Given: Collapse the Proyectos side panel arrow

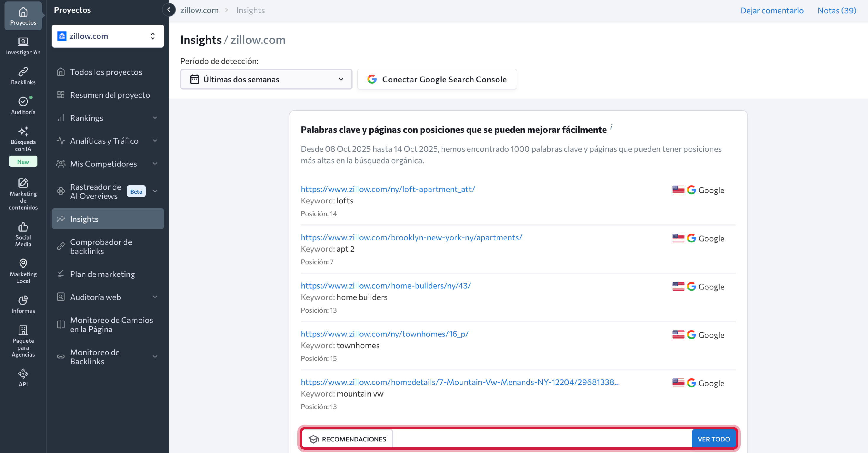Looking at the screenshot, I should [168, 10].
